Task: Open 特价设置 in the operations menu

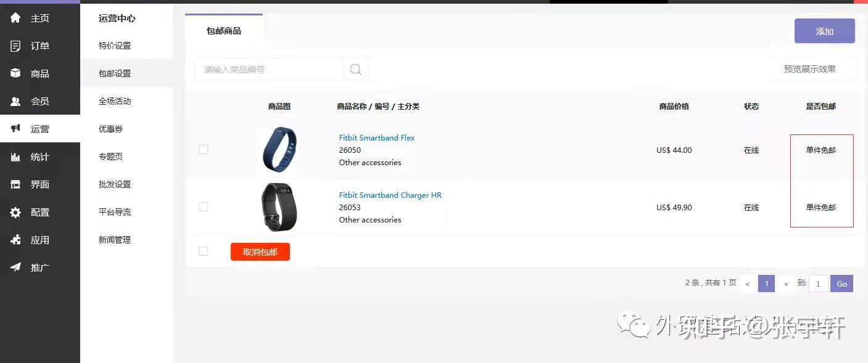Action: [115, 46]
